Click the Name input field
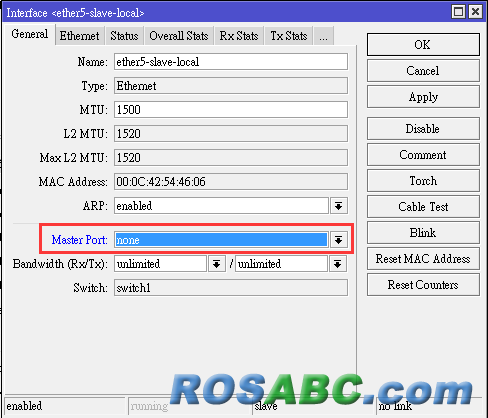 tap(231, 62)
